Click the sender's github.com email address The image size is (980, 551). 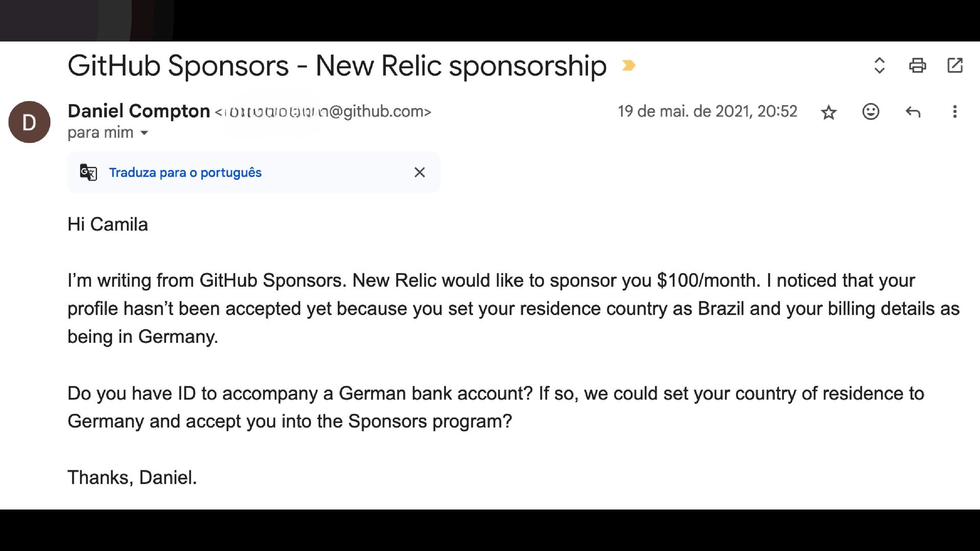click(323, 111)
